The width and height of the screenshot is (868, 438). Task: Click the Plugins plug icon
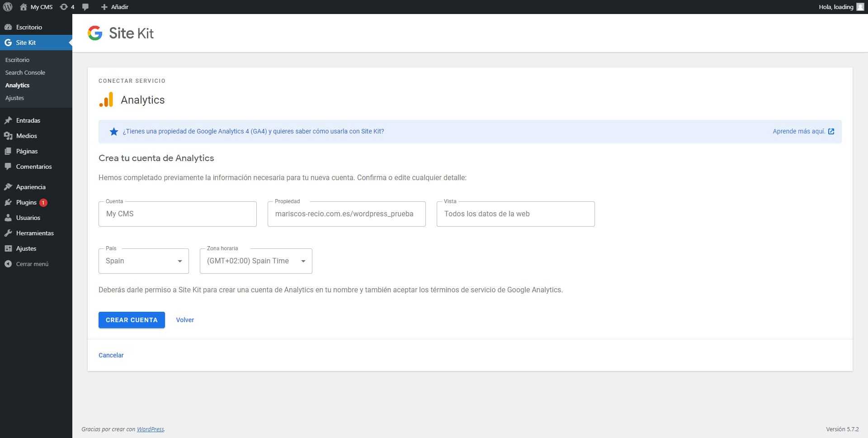click(x=8, y=202)
